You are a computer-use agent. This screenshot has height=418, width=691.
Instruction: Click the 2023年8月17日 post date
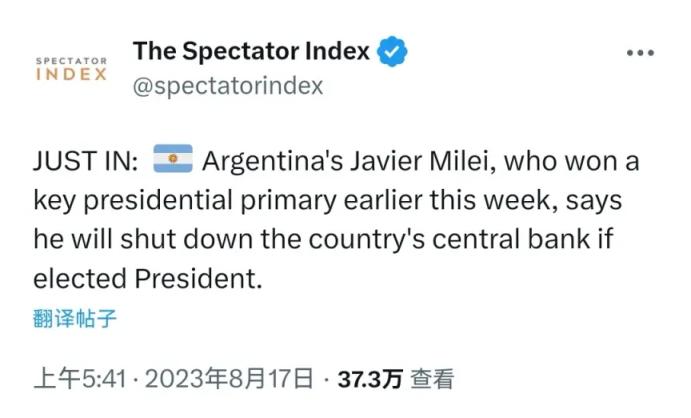point(232,379)
